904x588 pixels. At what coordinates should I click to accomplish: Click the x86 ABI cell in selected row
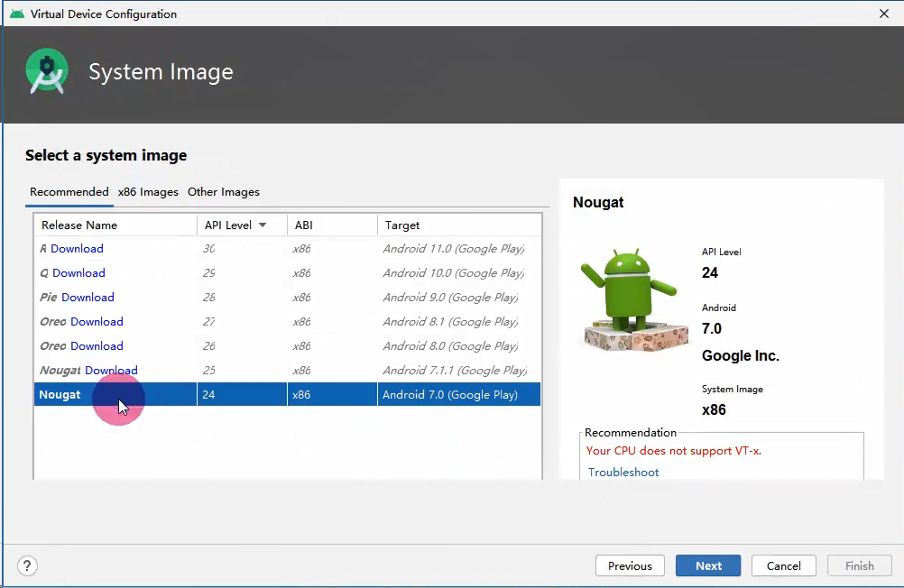tap(332, 394)
